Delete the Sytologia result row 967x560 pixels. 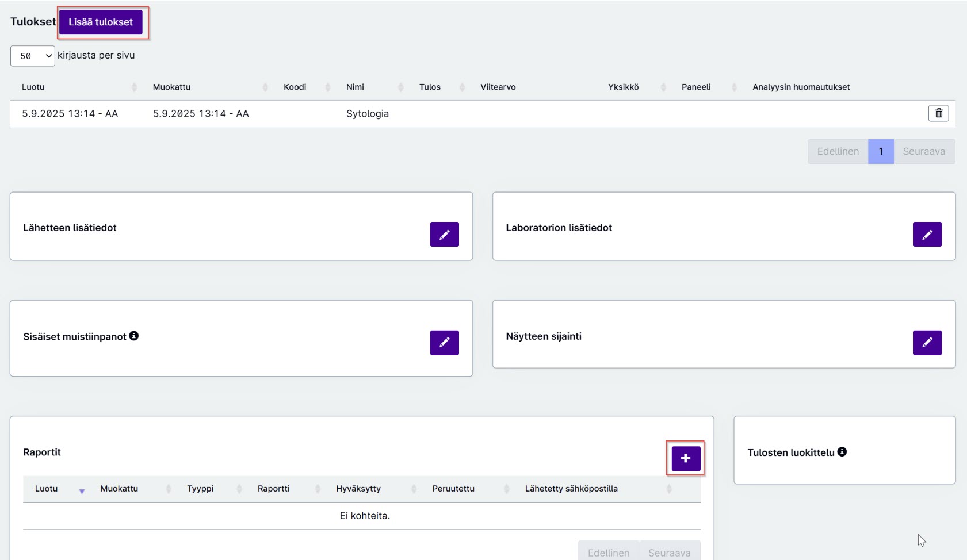(938, 113)
